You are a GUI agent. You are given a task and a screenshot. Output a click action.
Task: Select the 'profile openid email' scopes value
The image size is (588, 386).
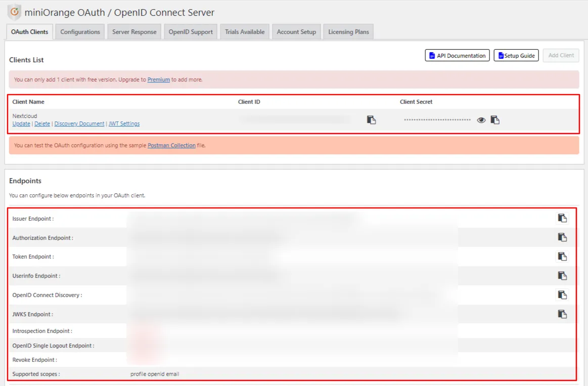(155, 374)
